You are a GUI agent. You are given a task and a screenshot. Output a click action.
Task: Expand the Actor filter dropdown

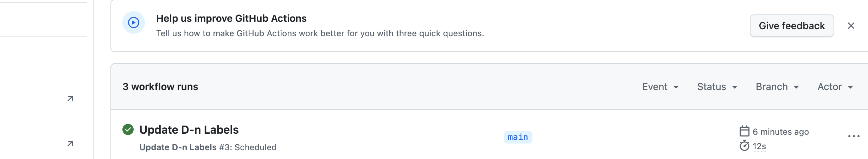click(x=835, y=87)
